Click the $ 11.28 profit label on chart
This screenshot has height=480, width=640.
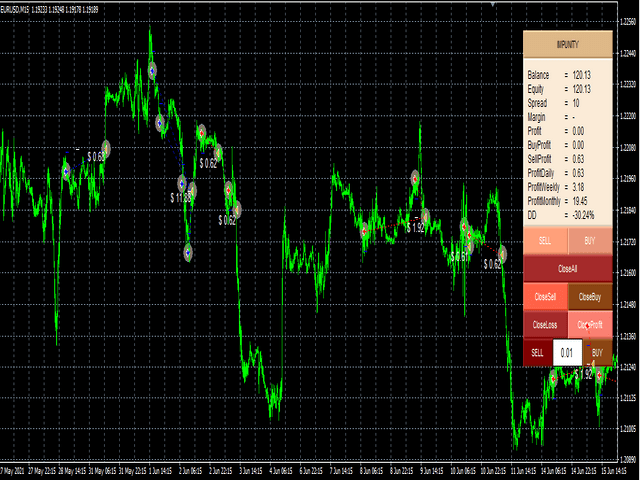point(181,198)
